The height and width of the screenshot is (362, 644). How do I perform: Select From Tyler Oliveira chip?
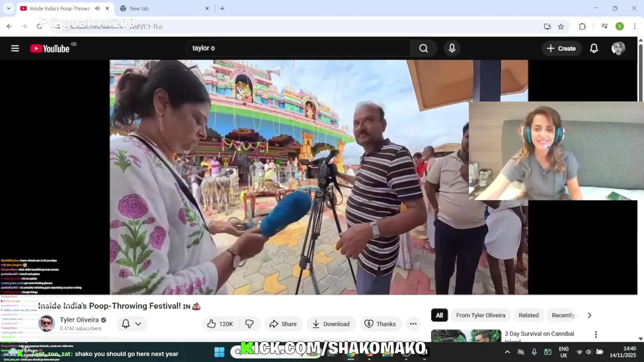coord(480,315)
